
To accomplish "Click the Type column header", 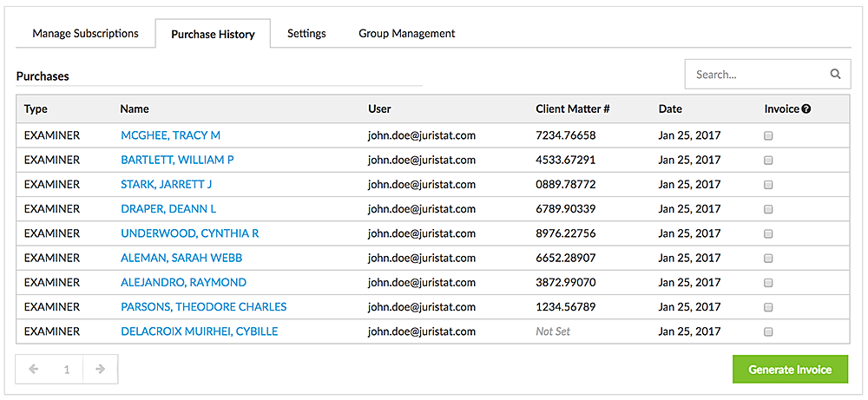I will click(36, 109).
